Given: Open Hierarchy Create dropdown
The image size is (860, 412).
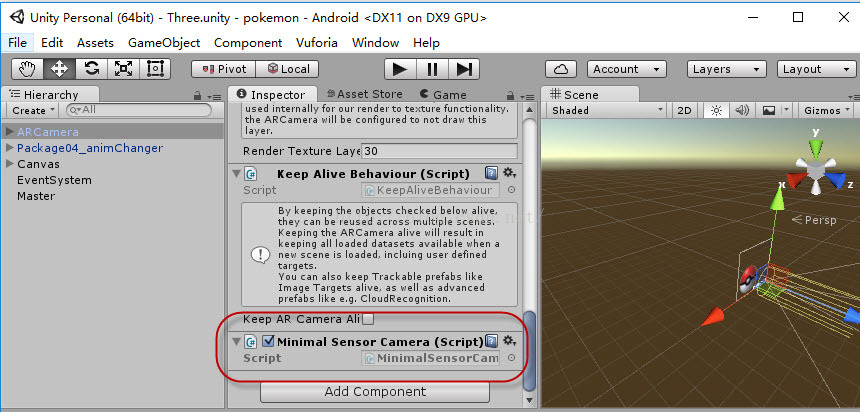Looking at the screenshot, I should click(x=33, y=110).
